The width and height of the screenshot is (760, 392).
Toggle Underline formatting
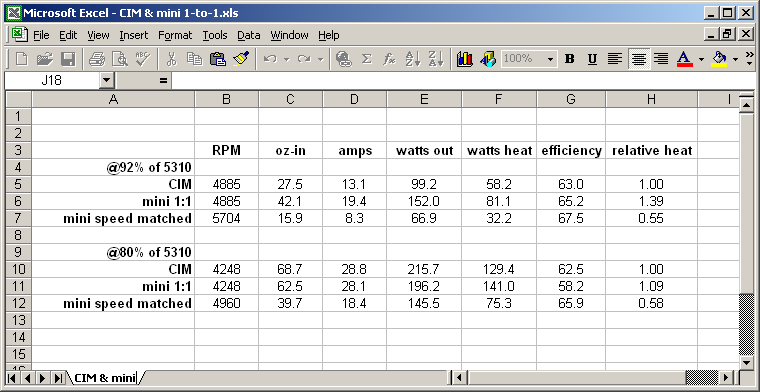coord(592,59)
